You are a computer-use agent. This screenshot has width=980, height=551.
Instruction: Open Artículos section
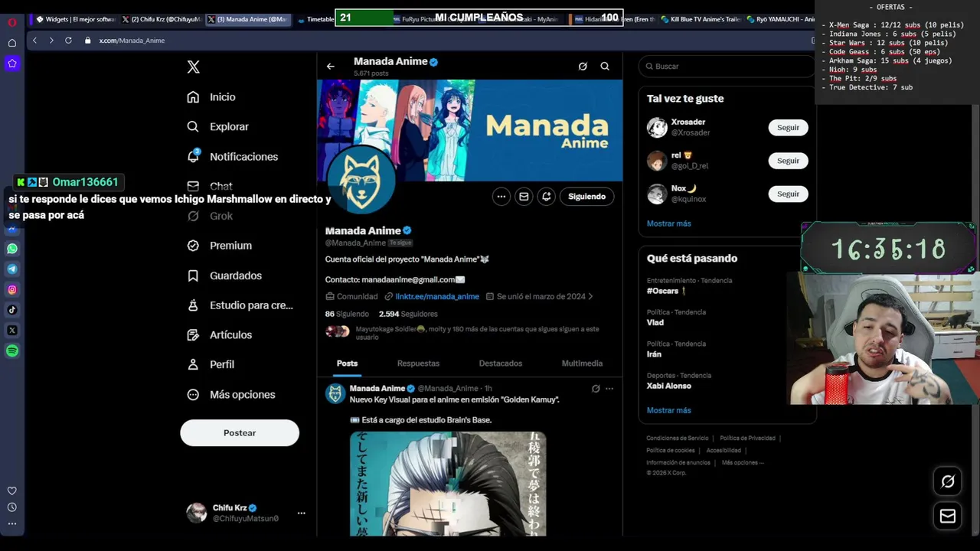[220, 335]
